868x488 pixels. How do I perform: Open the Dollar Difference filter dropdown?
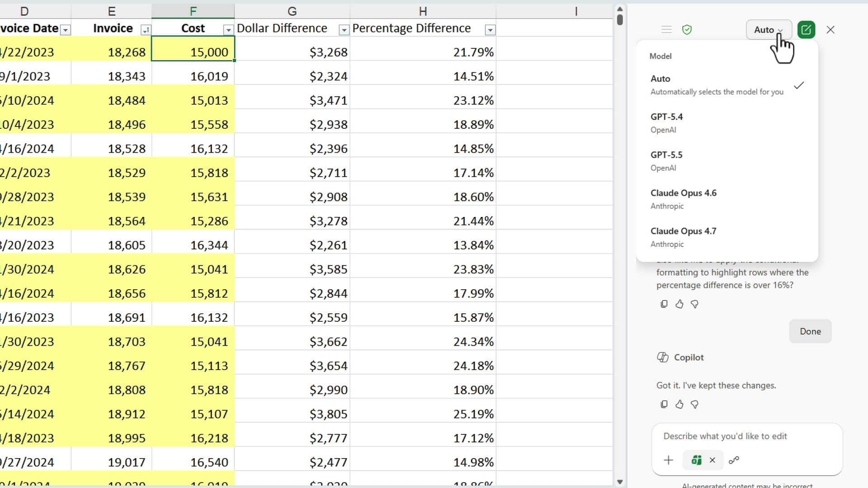pos(344,30)
